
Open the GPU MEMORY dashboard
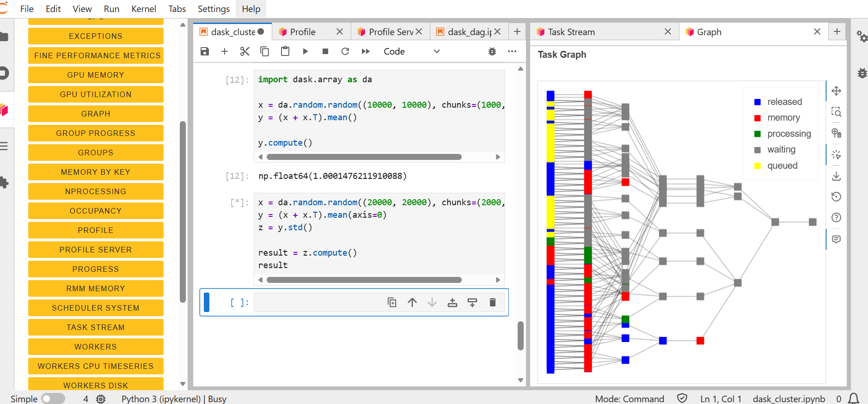point(96,75)
